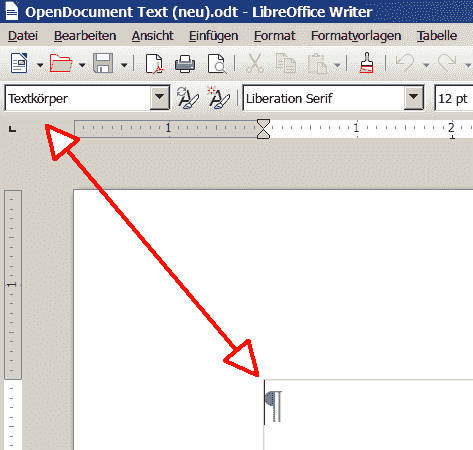Click the Print icon
The height and width of the screenshot is (450, 473).
pos(185,63)
